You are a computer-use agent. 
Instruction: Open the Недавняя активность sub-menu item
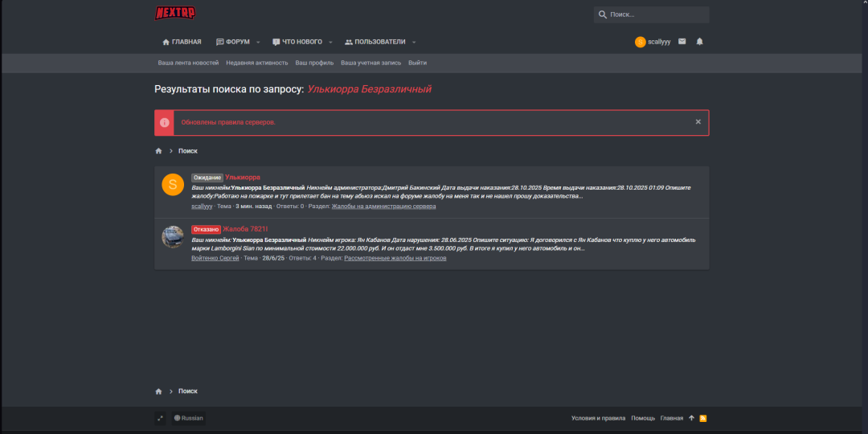(256, 63)
